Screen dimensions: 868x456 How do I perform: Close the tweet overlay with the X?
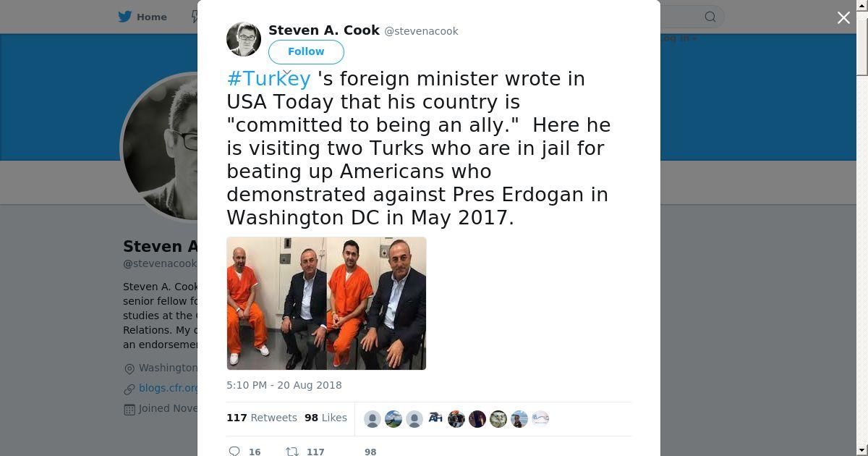point(843,18)
